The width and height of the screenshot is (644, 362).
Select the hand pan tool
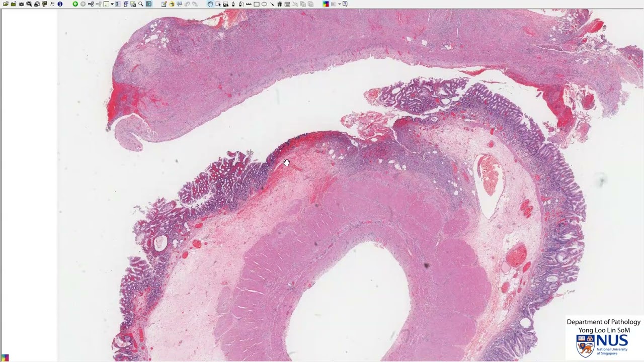tap(210, 4)
